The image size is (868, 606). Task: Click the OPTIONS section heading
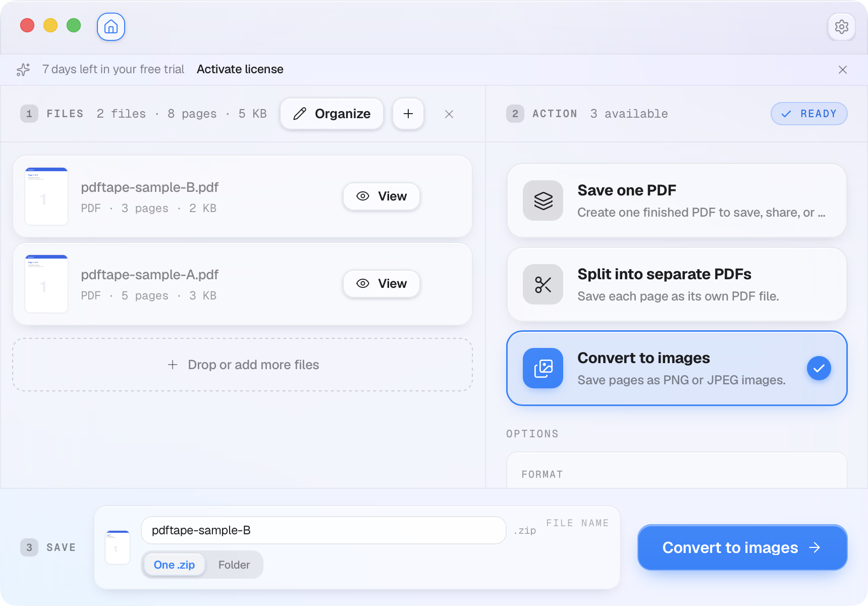tap(532, 434)
